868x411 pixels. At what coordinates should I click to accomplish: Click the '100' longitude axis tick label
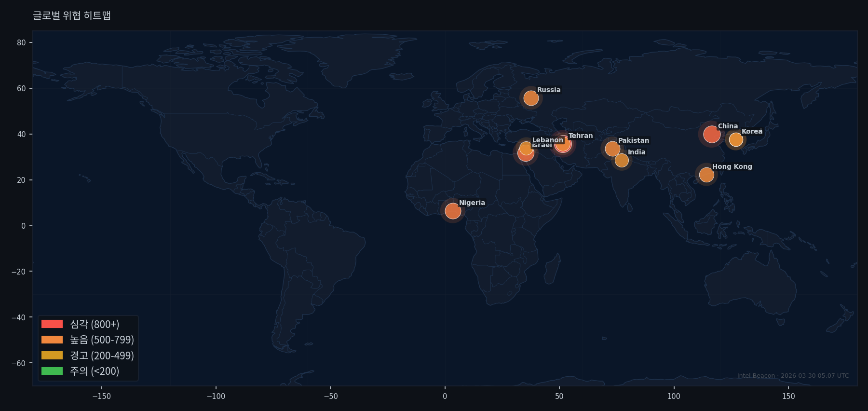(x=674, y=397)
